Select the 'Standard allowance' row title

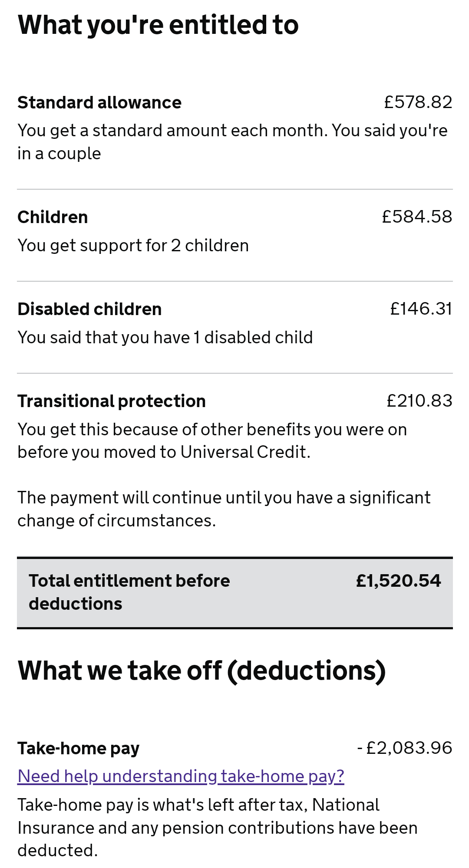point(99,103)
